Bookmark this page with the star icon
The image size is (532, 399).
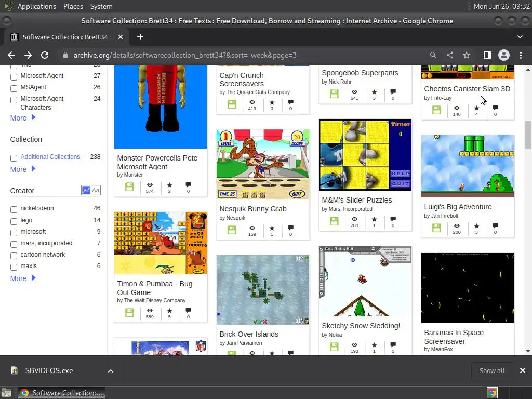[467, 55]
